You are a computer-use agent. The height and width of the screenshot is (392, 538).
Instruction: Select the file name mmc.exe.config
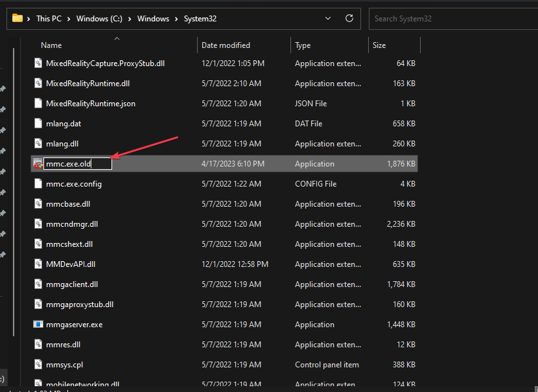point(74,184)
